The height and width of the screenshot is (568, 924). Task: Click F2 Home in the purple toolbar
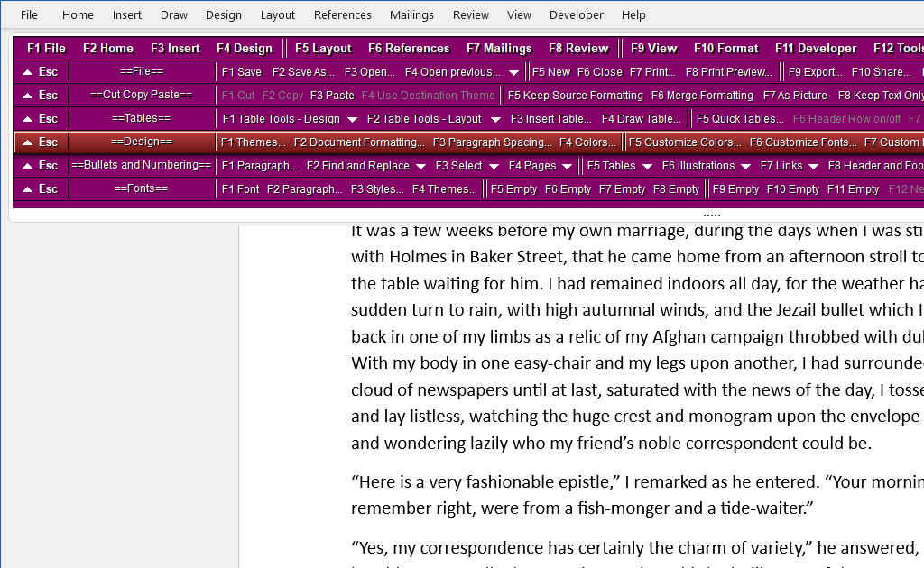(x=108, y=49)
